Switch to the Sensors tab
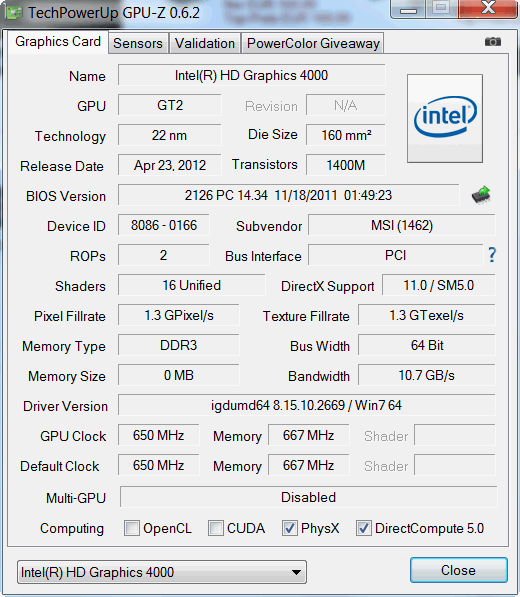The height and width of the screenshot is (597, 520). coord(138,43)
